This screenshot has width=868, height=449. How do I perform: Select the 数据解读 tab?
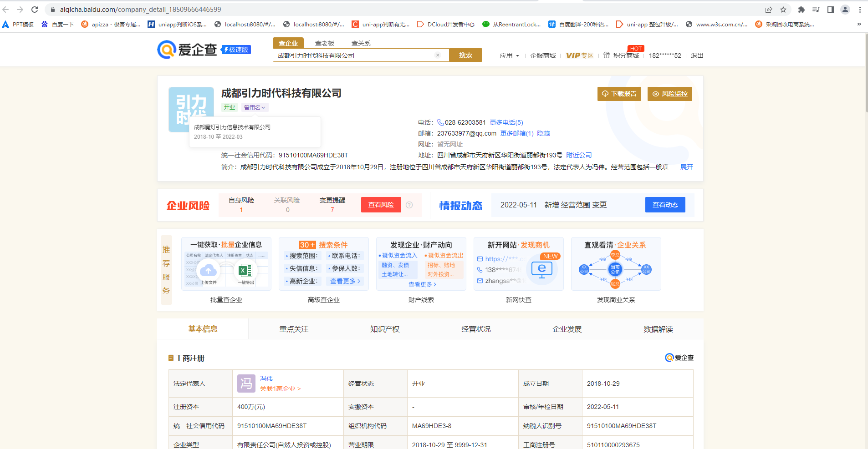coord(658,329)
